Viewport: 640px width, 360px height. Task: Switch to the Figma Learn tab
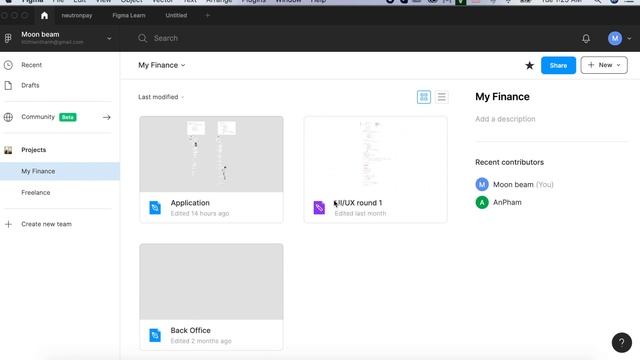tap(129, 16)
